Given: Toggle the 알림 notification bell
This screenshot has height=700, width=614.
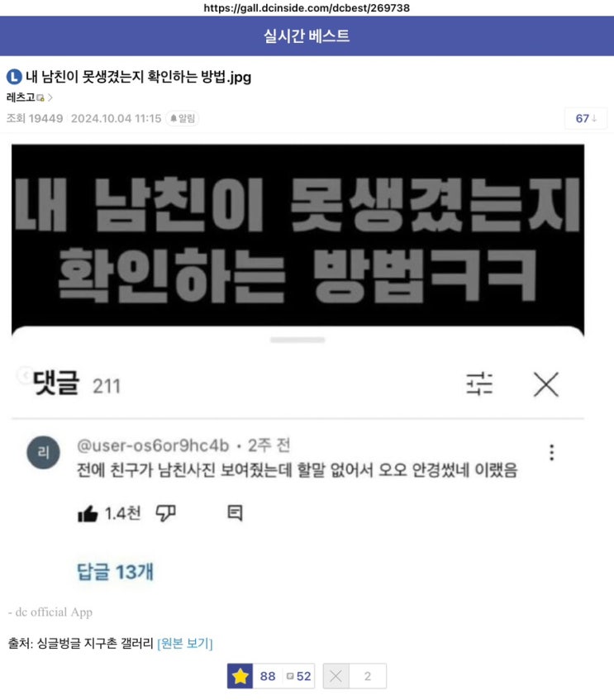Looking at the screenshot, I should (x=182, y=118).
